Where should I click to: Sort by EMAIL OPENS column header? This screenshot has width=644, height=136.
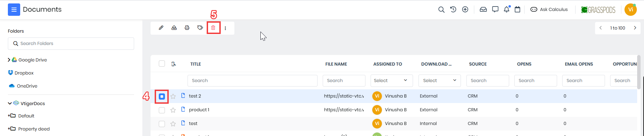click(579, 64)
